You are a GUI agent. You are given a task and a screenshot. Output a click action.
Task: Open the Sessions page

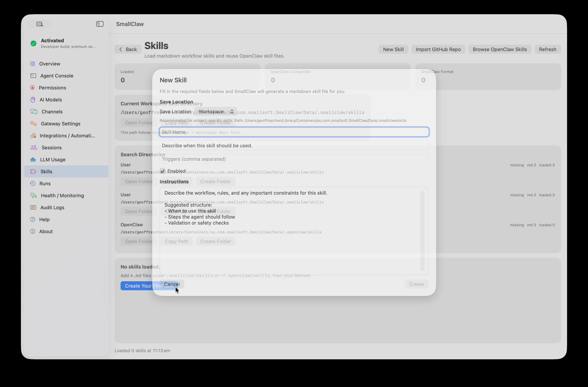pos(66,148)
